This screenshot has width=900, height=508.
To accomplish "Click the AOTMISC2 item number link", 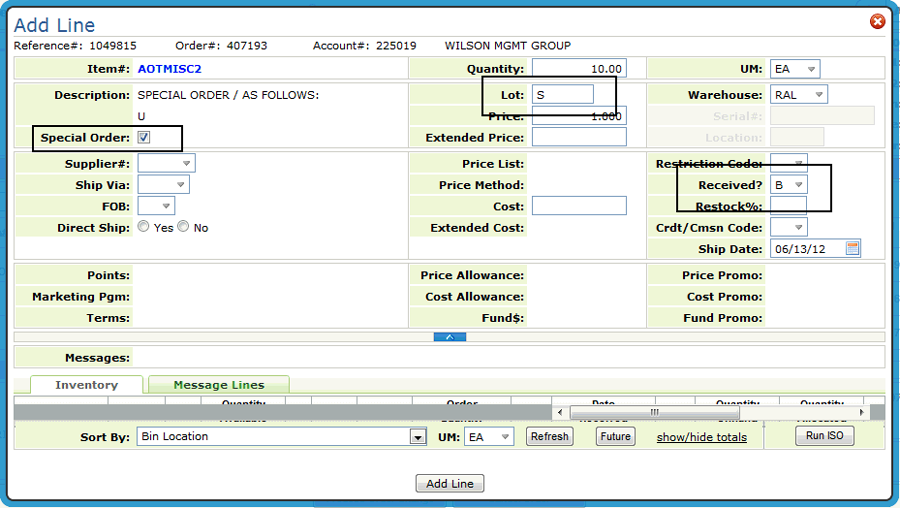I will coord(169,69).
